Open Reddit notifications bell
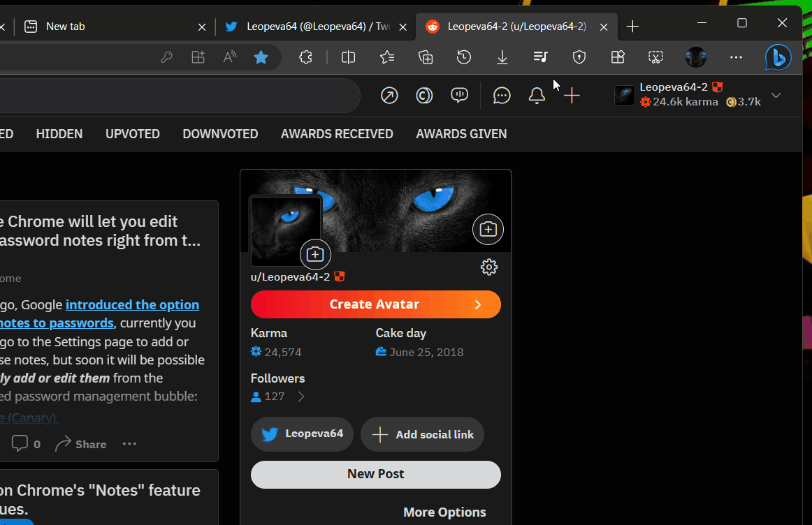The height and width of the screenshot is (525, 812). pos(537,95)
